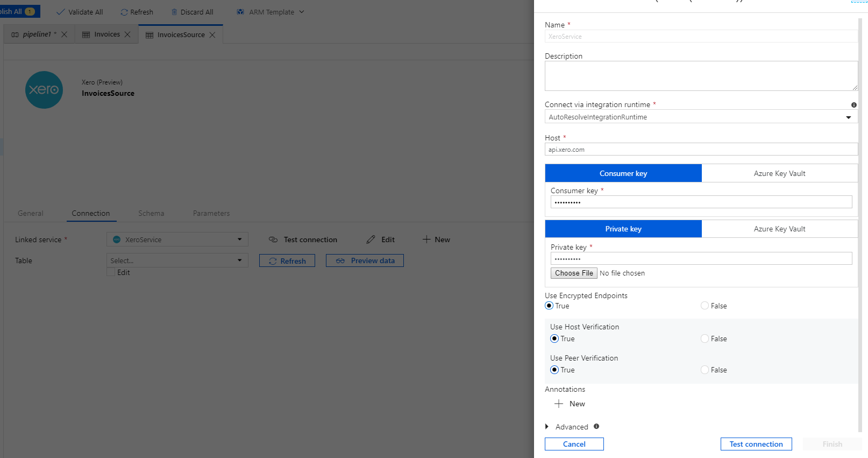The image size is (868, 458).
Task: Click the Consumer key password field
Action: tap(701, 202)
